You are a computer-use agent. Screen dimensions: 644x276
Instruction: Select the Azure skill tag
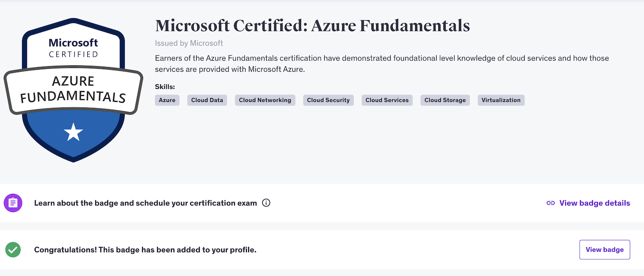[x=167, y=100]
